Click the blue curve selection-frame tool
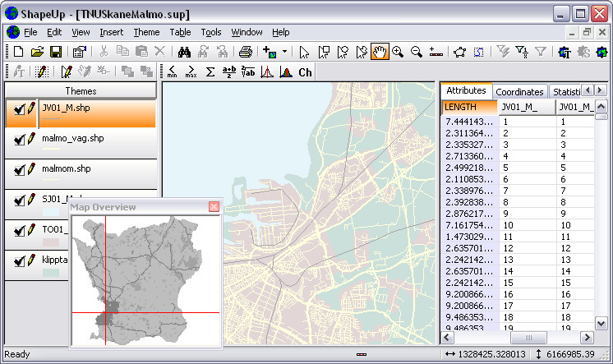The width and height of the screenshot is (613, 364). tap(478, 52)
